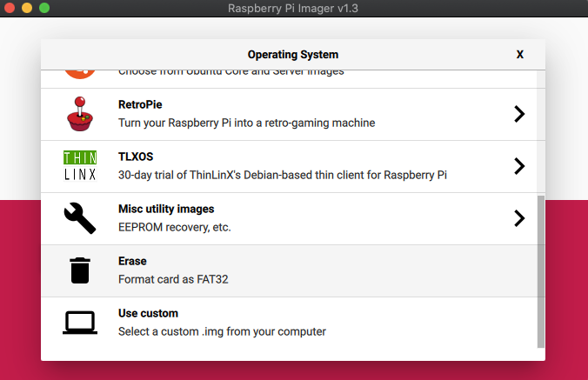Image resolution: width=588 pixels, height=380 pixels.
Task: Select Use custom image option
Action: (148, 313)
